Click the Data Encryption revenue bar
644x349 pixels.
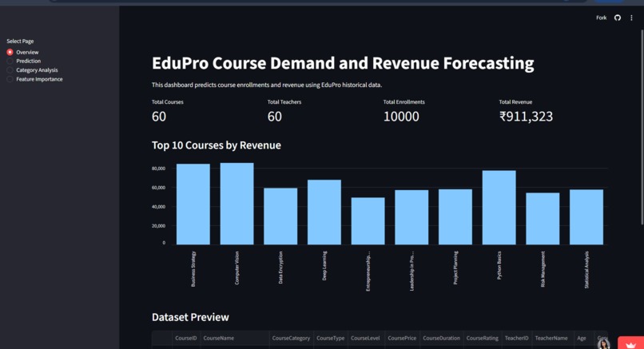pyautogui.click(x=280, y=216)
